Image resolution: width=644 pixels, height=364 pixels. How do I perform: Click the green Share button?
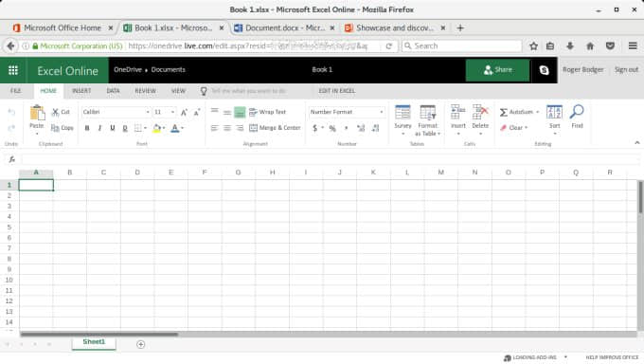(x=497, y=70)
